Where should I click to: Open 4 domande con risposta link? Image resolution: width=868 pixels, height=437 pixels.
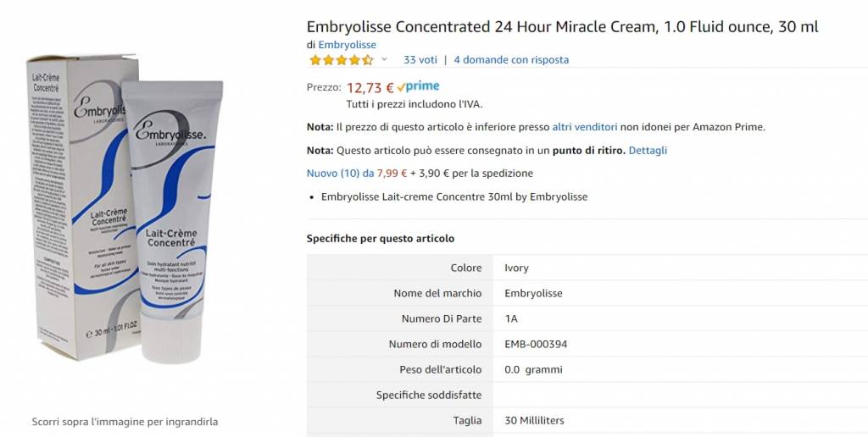tap(511, 60)
